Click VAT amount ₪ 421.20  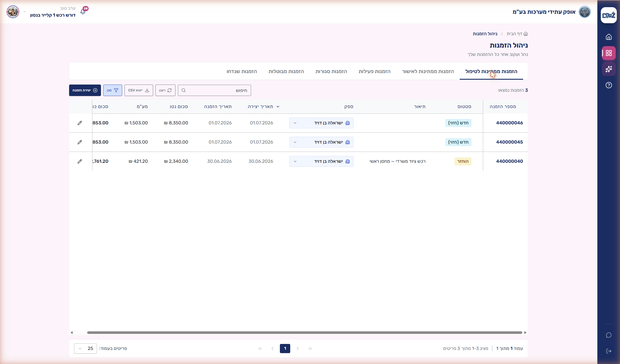point(138,161)
